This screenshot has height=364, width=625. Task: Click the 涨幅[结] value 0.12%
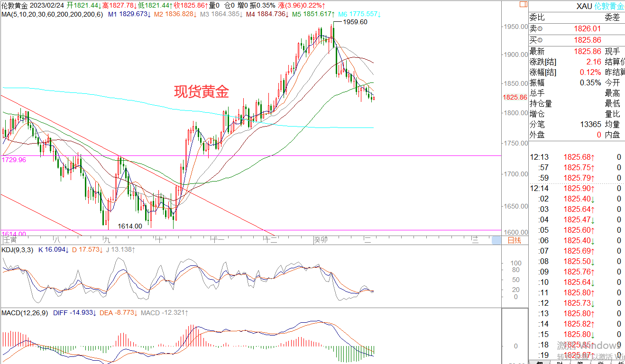pyautogui.click(x=591, y=73)
